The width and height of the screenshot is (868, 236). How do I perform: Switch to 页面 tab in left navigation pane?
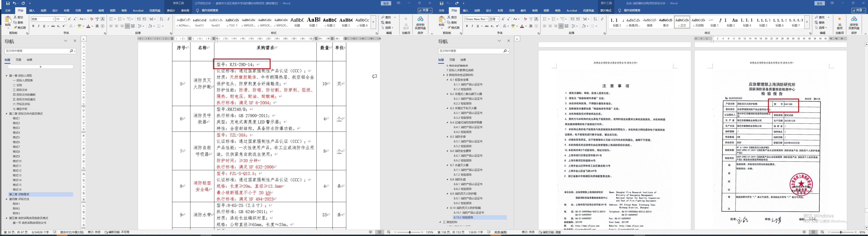(x=19, y=60)
